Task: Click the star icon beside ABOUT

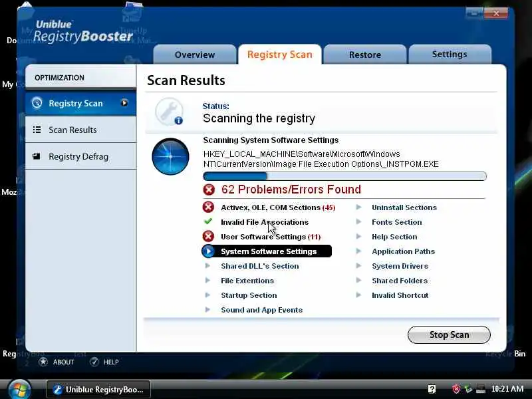Action: (x=43, y=362)
